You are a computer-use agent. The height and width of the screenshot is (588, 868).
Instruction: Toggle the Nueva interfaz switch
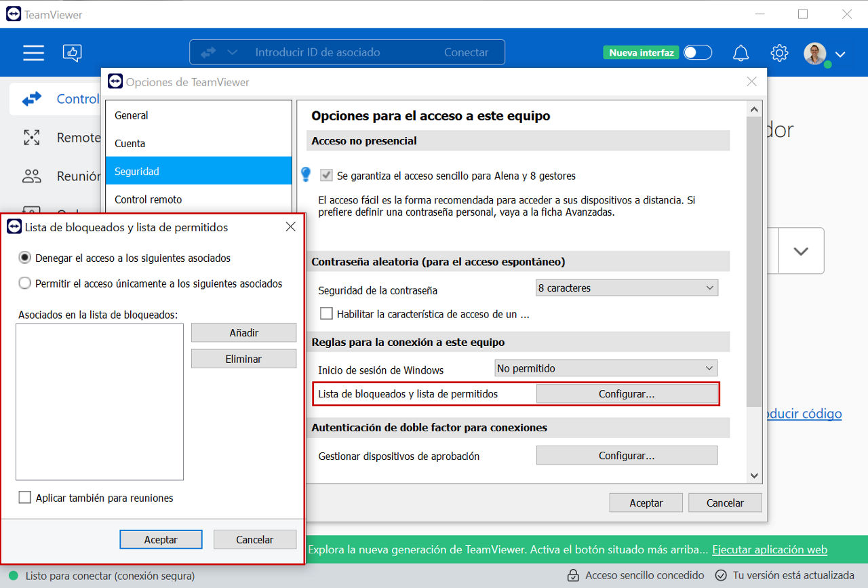coord(698,52)
